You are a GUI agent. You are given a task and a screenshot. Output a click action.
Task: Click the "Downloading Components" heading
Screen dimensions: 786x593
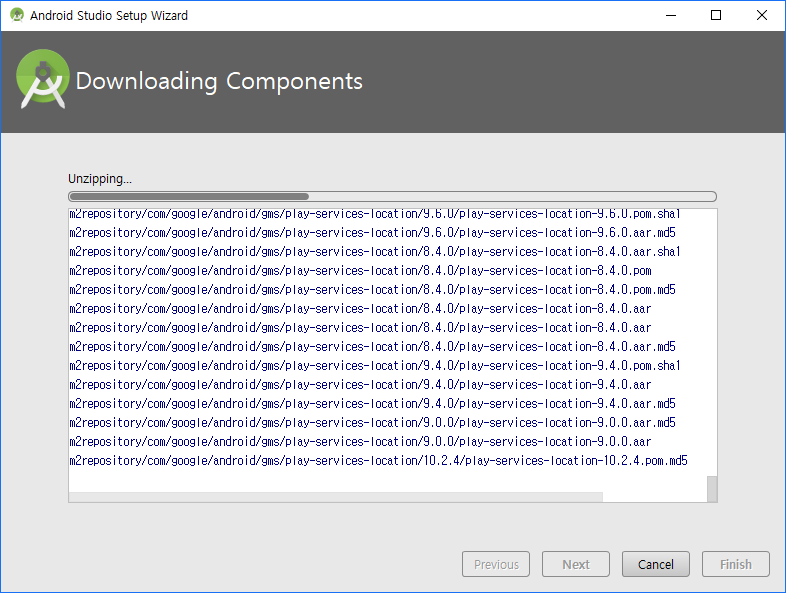(x=219, y=81)
